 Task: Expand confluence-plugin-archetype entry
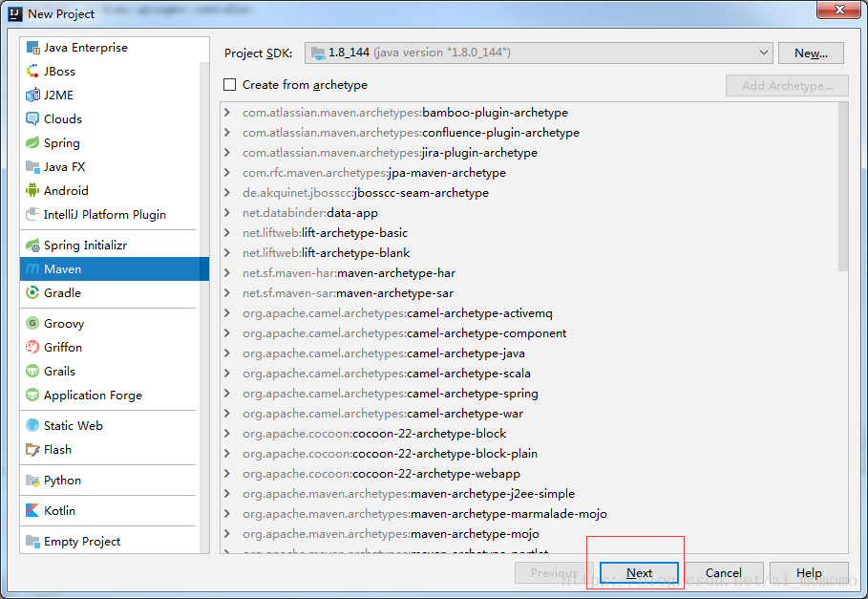click(x=227, y=132)
